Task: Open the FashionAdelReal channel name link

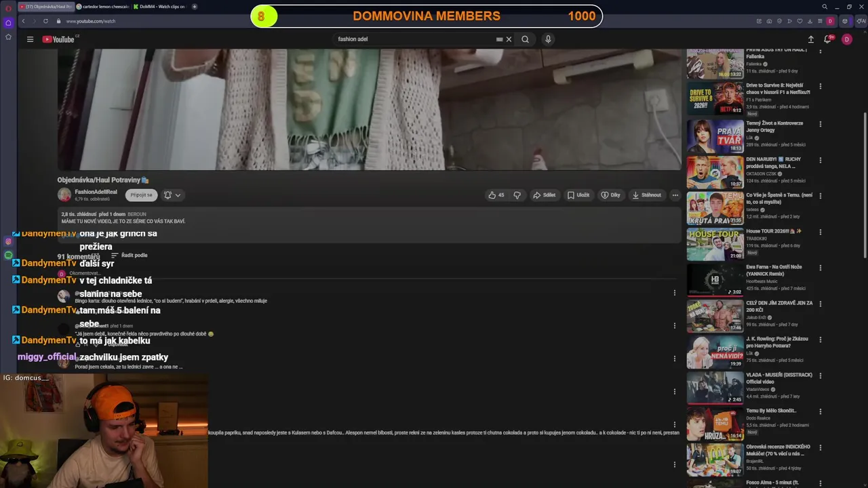Action: 96,192
